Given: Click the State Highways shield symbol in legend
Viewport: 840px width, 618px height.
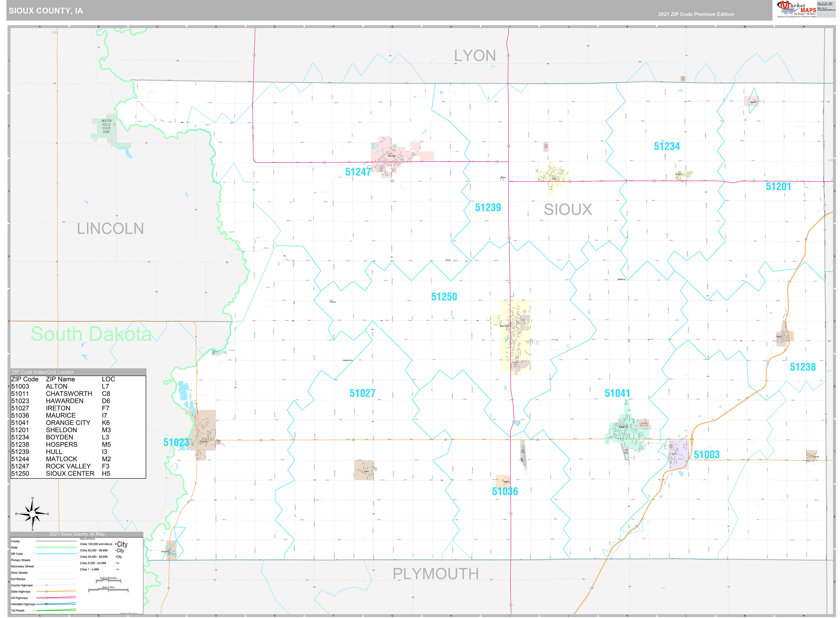Looking at the screenshot, I should pyautogui.click(x=46, y=591).
